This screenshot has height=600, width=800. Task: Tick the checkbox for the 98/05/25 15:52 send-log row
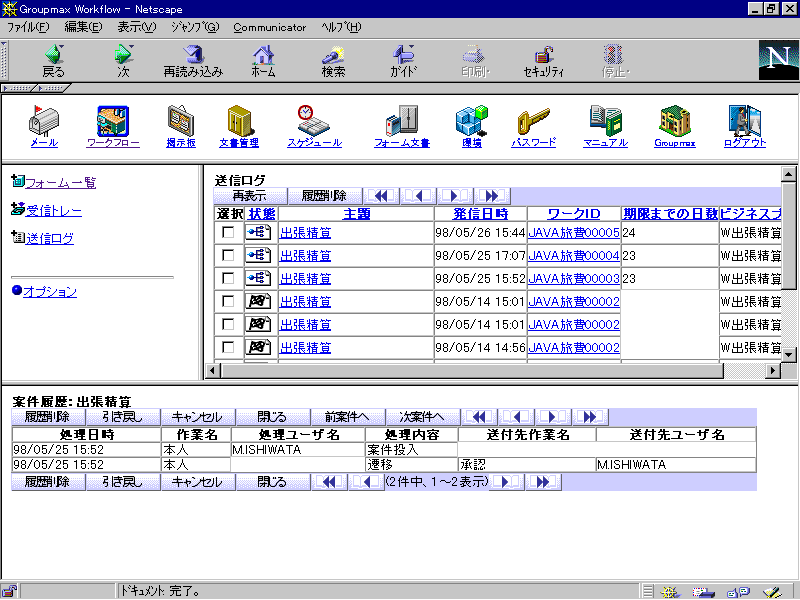click(x=228, y=279)
